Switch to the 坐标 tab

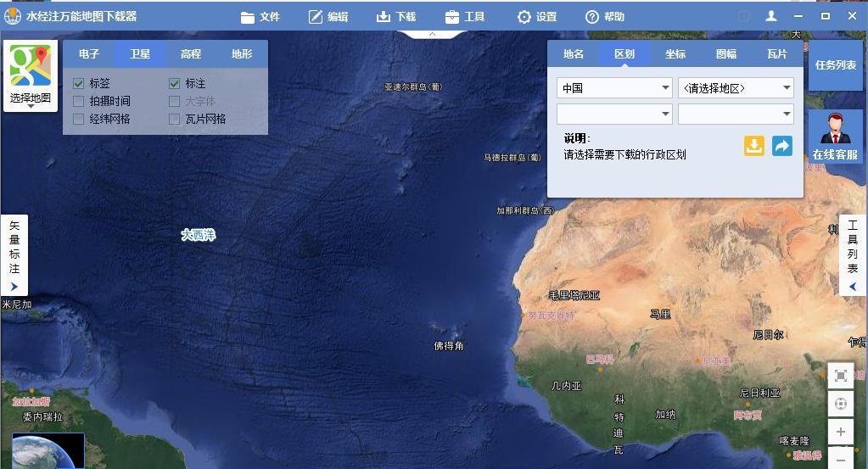[675, 53]
